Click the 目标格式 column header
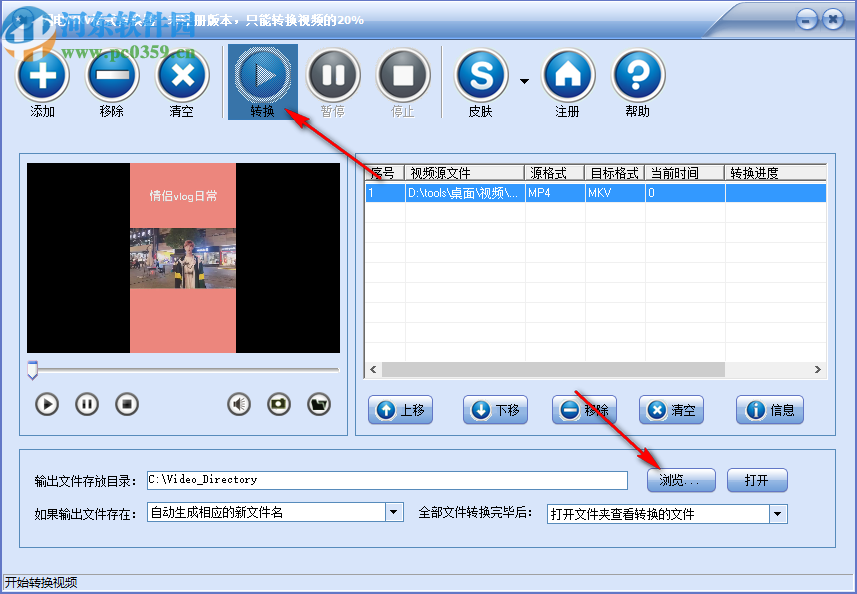 (615, 173)
